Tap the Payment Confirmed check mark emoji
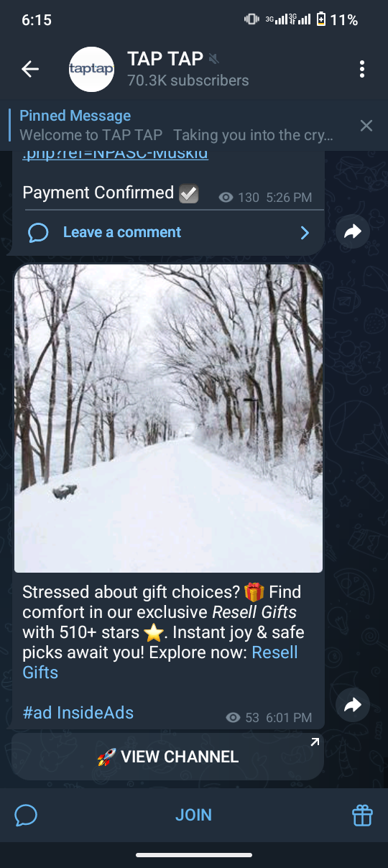This screenshot has height=868, width=388. (188, 193)
